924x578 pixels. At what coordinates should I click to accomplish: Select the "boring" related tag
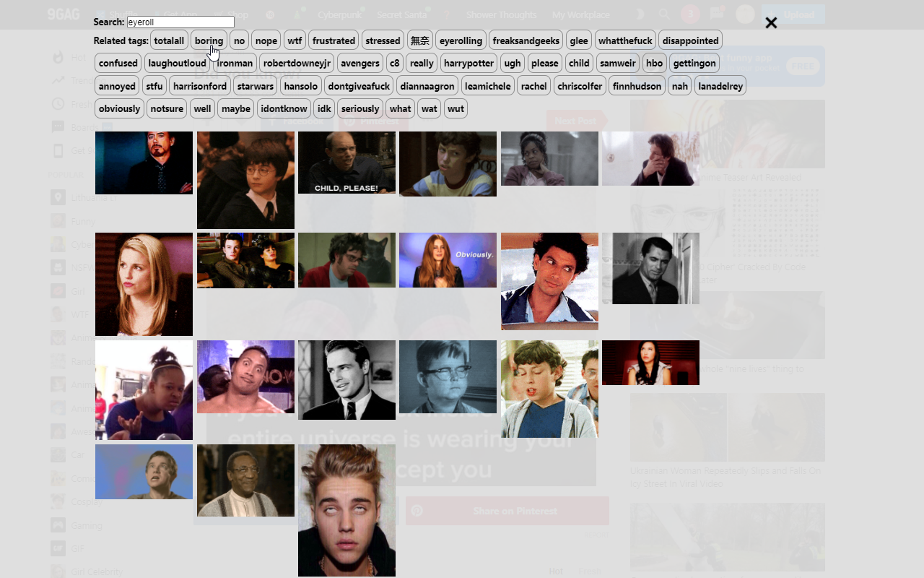click(x=209, y=40)
